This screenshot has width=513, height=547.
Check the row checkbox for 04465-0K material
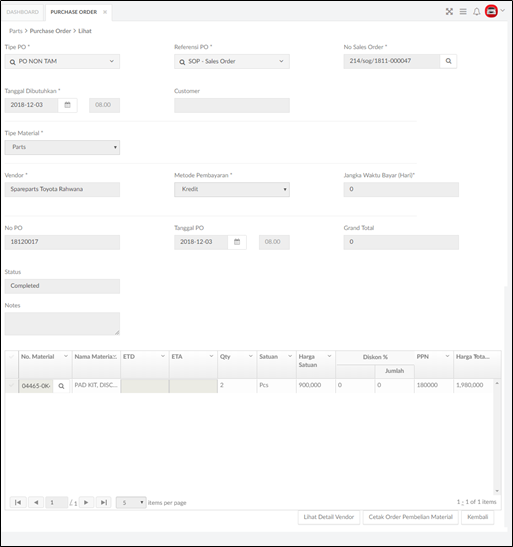12,385
